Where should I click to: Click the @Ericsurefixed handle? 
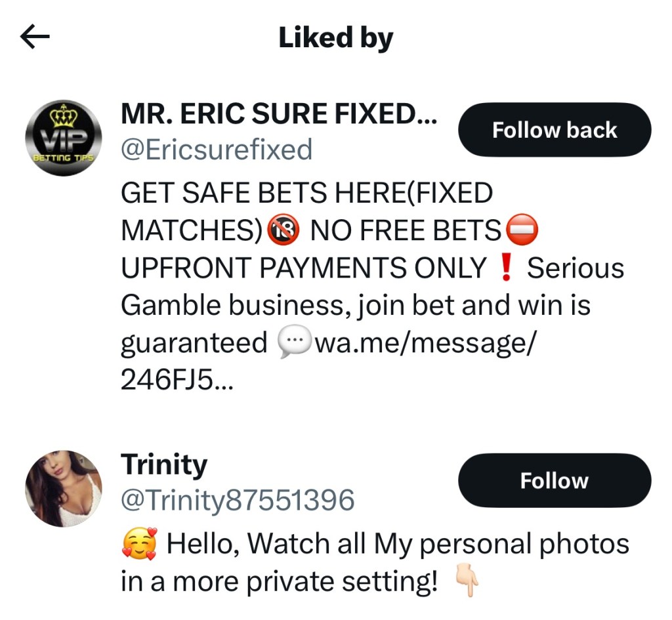click(x=217, y=150)
